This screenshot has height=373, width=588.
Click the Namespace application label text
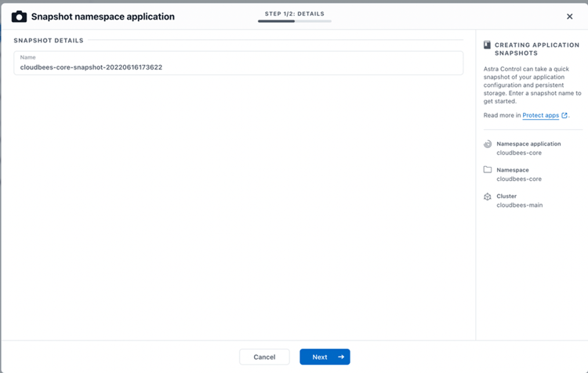pos(528,144)
